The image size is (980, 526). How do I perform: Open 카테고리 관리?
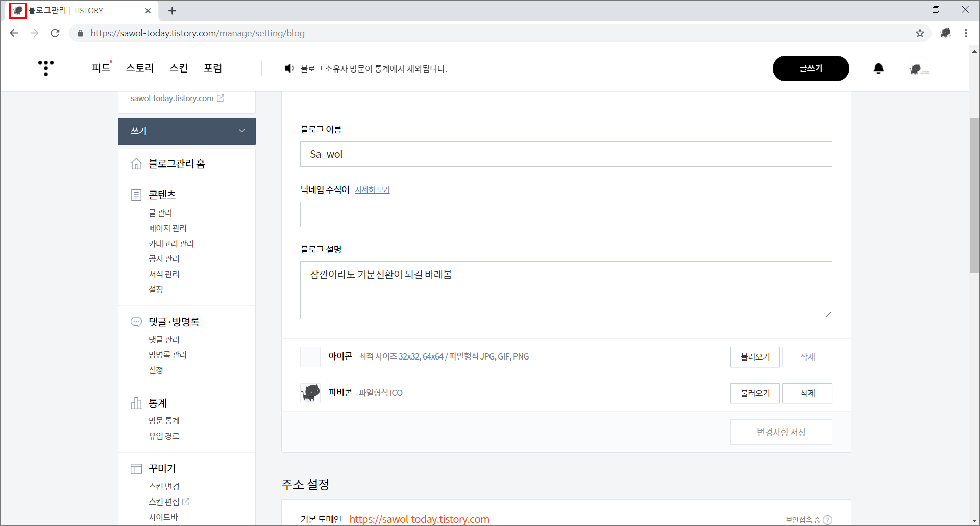[x=171, y=244]
